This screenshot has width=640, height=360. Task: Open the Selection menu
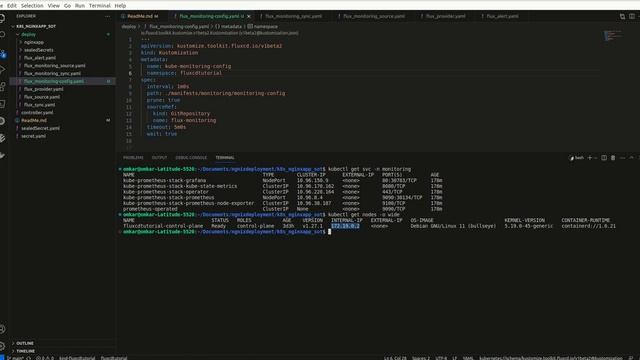32,6
